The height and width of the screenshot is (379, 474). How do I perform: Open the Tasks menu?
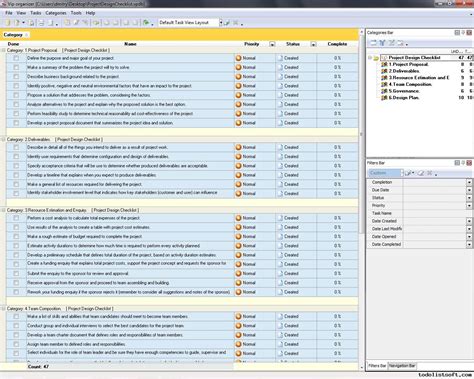pos(36,13)
